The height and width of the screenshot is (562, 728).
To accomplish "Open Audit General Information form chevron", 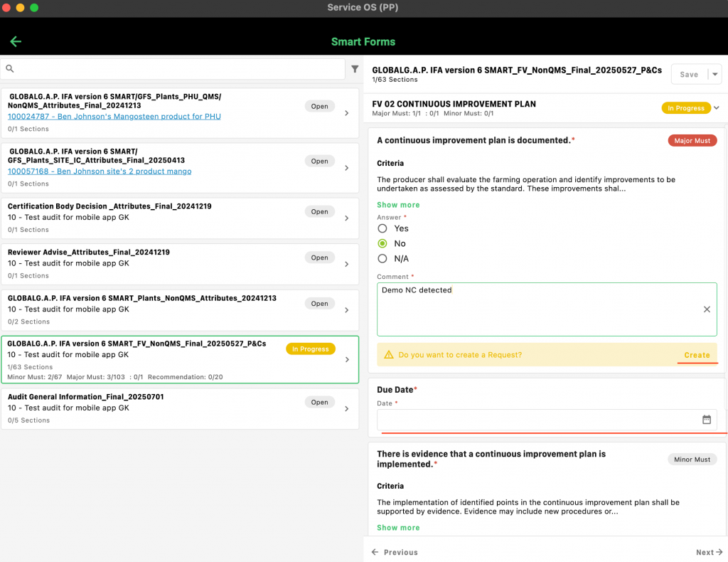I will [346, 409].
